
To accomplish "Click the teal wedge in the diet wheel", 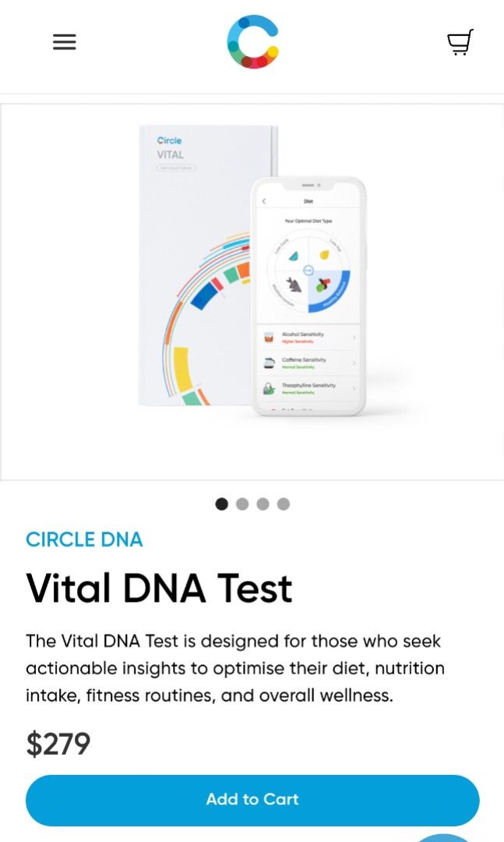I will pos(293,256).
